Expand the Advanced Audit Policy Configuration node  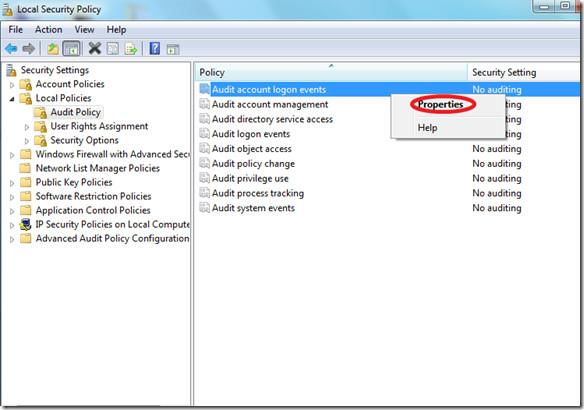12,239
